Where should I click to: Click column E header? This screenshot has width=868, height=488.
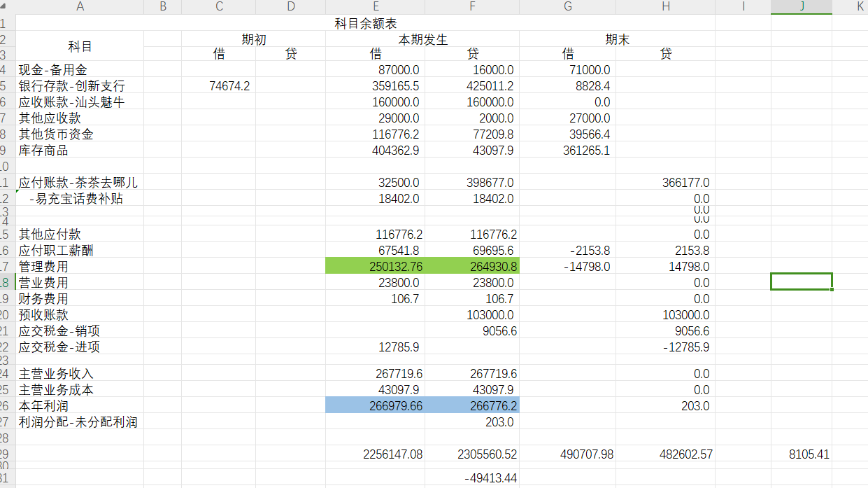pos(375,6)
